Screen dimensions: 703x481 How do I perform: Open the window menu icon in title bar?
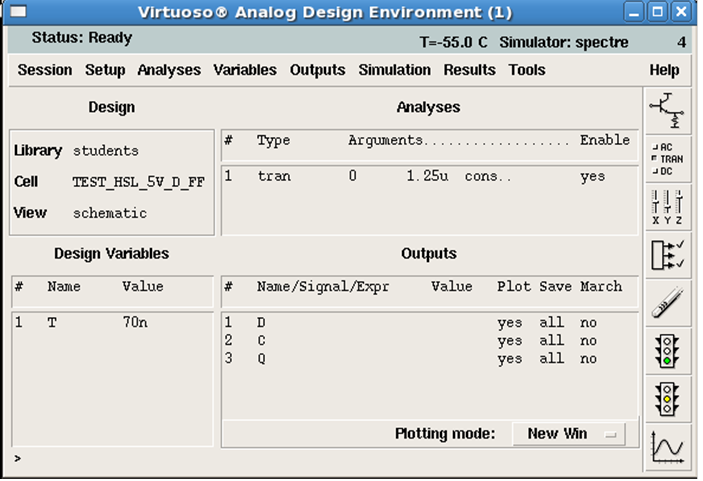[18, 11]
